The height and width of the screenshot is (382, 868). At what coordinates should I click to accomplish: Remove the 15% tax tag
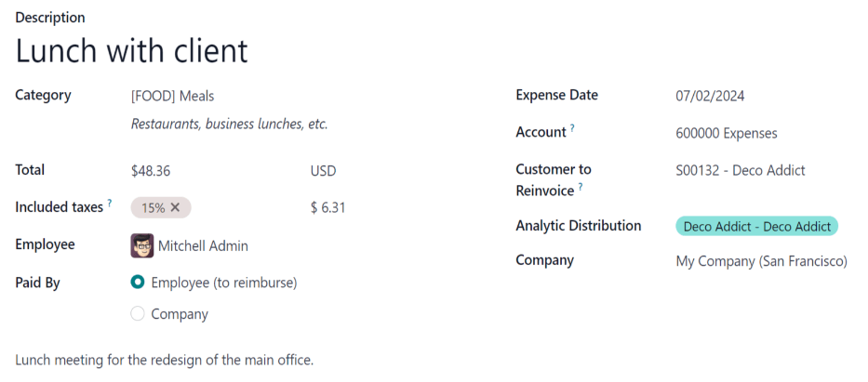point(175,208)
